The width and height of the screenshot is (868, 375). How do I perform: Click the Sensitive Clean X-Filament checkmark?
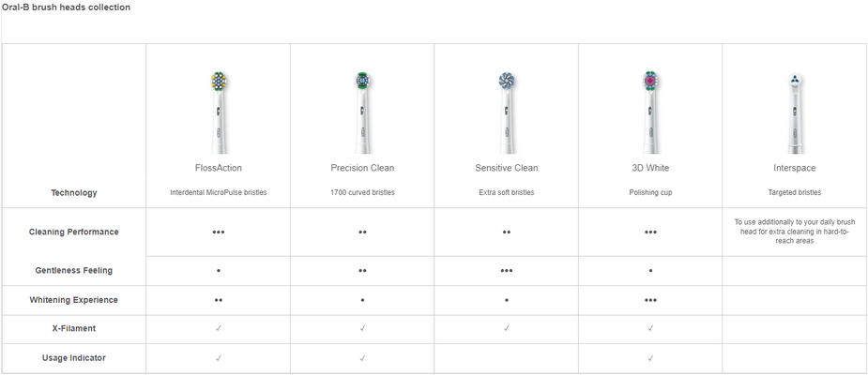[x=507, y=329]
